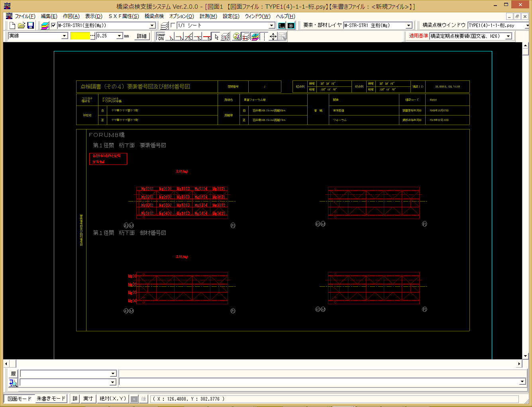Click the green dashed circle selection icon

tap(237, 37)
